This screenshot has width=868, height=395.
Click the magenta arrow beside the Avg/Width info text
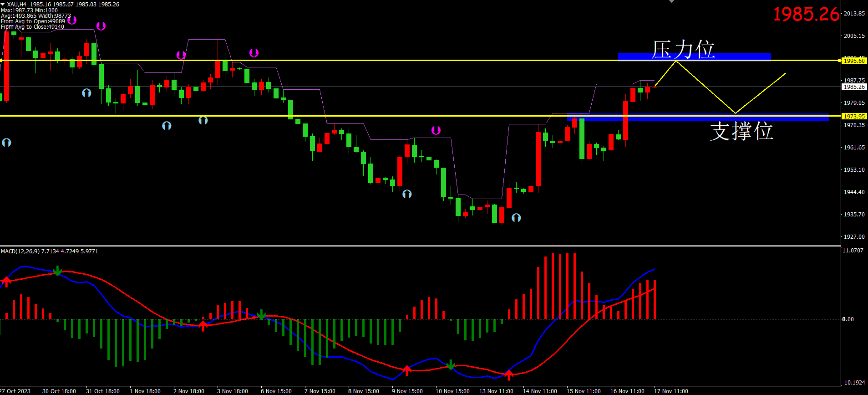[72, 20]
